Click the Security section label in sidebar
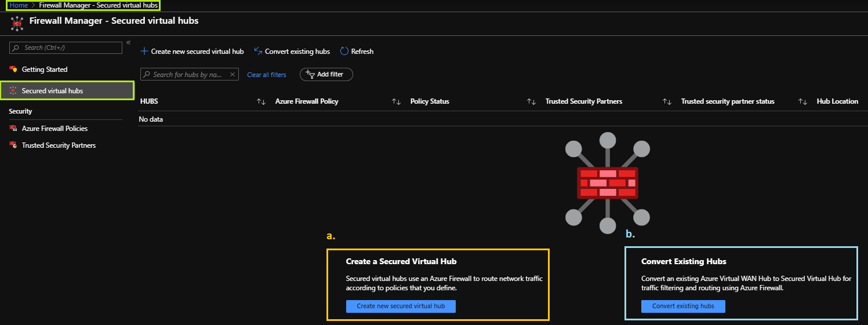 (x=21, y=111)
